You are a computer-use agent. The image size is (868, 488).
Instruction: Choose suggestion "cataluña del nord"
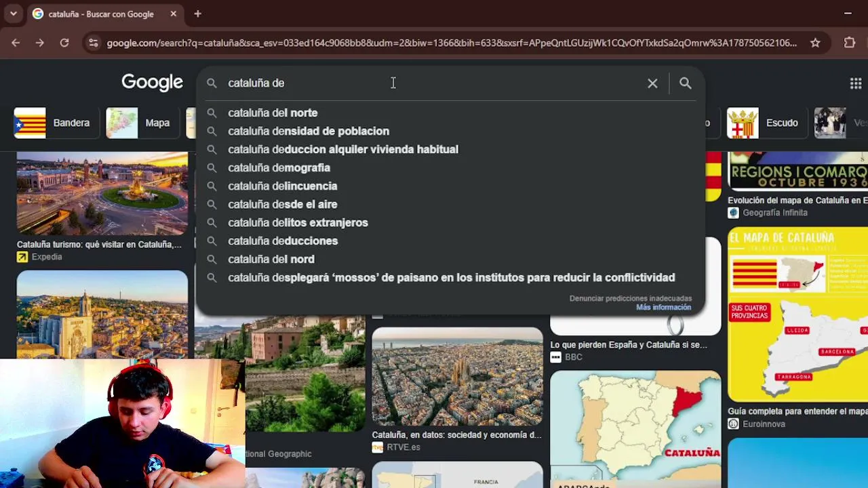tap(450, 260)
